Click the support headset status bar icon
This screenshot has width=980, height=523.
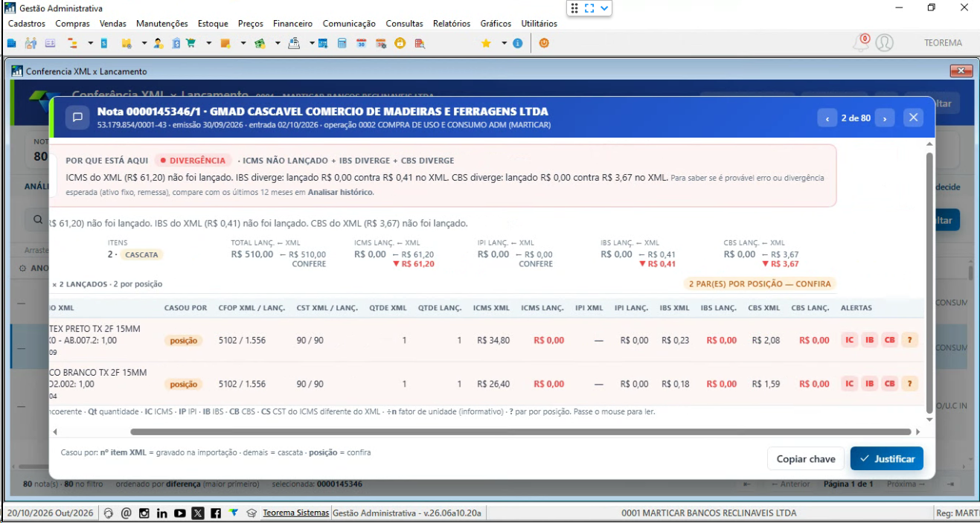pyautogui.click(x=109, y=513)
